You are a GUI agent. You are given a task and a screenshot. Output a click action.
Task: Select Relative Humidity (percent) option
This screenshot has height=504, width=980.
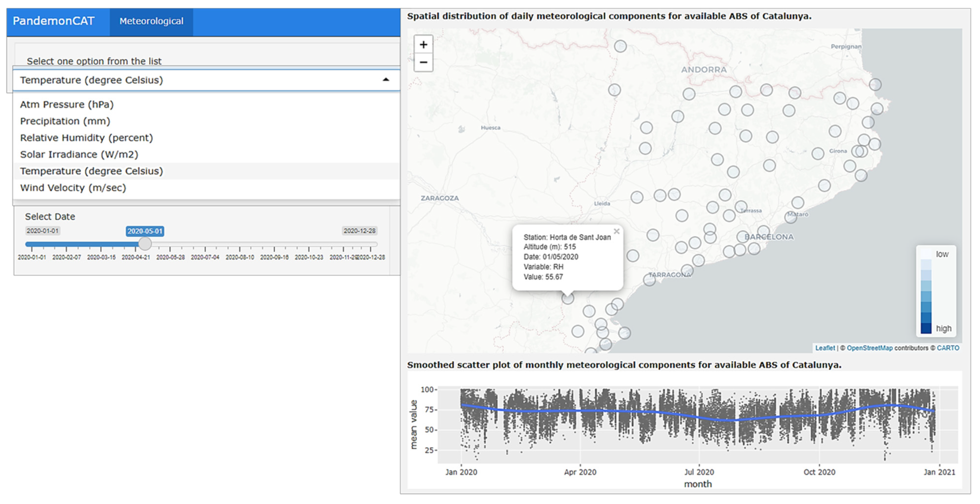[x=86, y=138]
